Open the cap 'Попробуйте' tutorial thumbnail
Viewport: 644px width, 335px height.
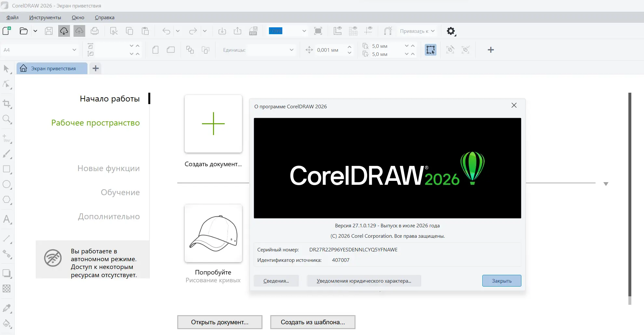213,233
